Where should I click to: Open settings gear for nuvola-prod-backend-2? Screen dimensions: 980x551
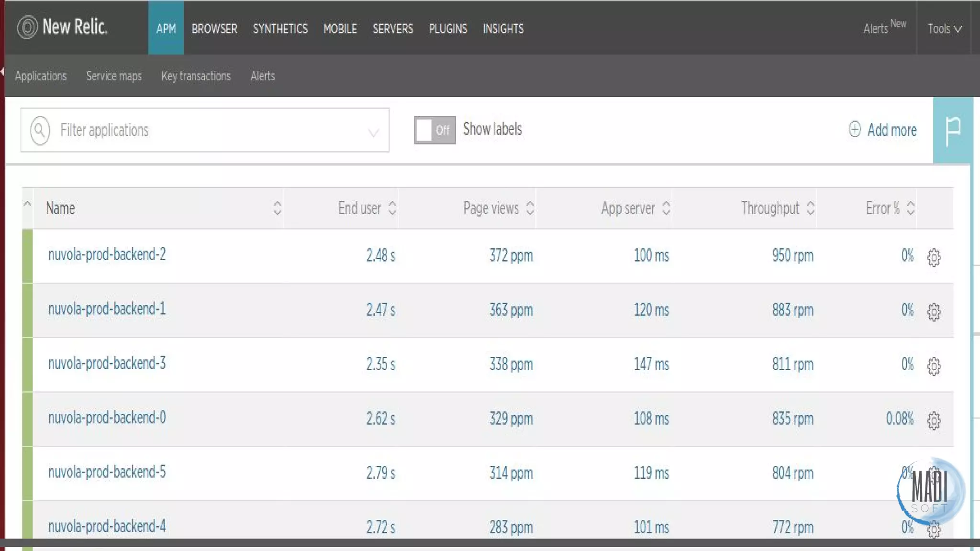tap(934, 257)
